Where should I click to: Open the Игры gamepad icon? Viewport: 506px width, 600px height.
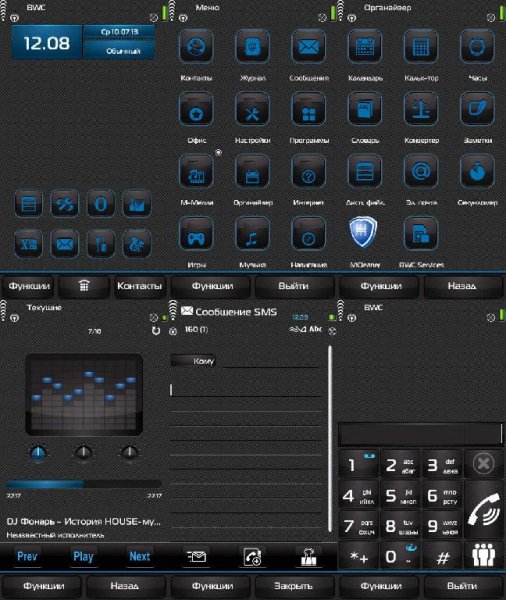pos(196,234)
